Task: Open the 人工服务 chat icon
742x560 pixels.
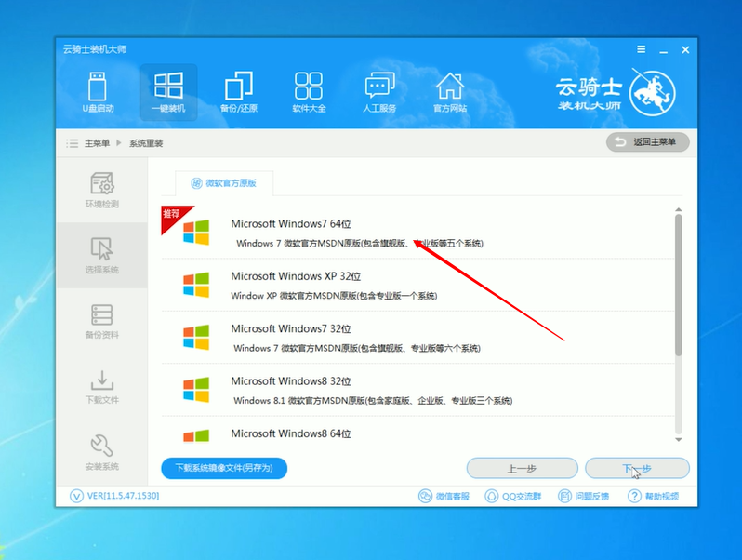Action: (379, 92)
